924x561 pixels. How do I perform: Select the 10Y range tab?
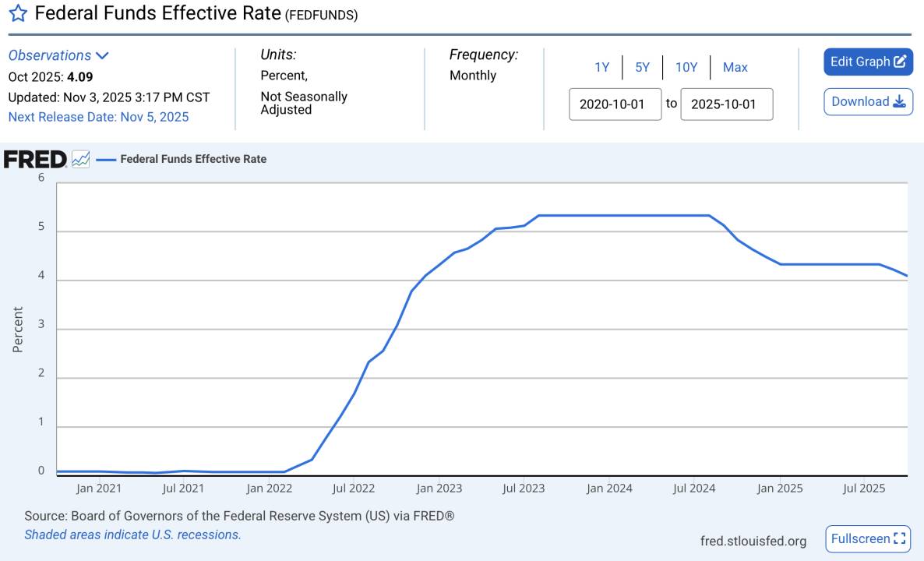tap(687, 67)
